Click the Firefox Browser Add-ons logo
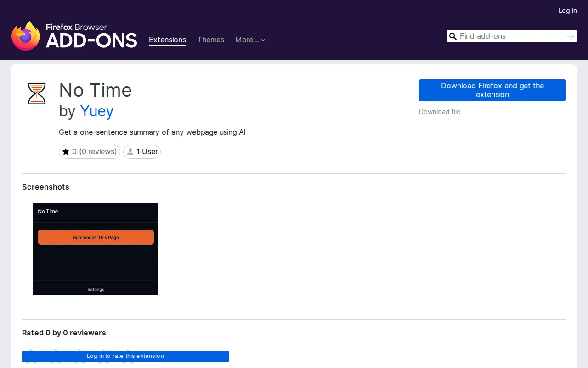 74,35
